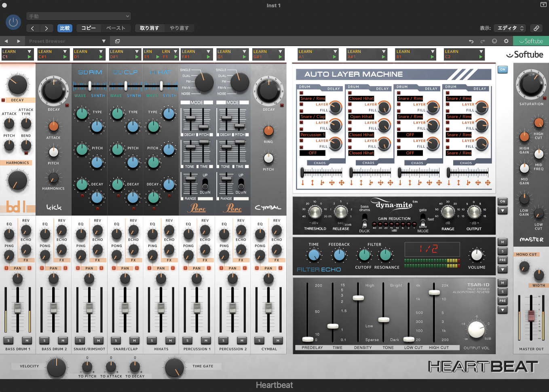
Task: Click the Filter Echo 1/2 time display
Action: pyautogui.click(x=432, y=249)
